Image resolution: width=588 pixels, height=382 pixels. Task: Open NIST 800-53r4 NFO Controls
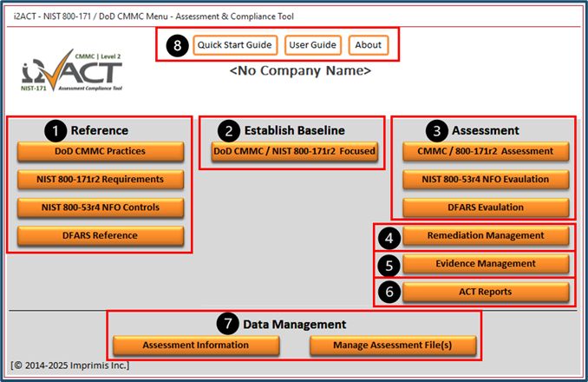click(x=100, y=207)
